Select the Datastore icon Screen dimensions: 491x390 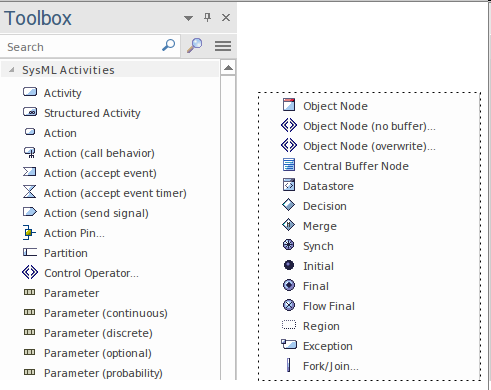pos(289,185)
